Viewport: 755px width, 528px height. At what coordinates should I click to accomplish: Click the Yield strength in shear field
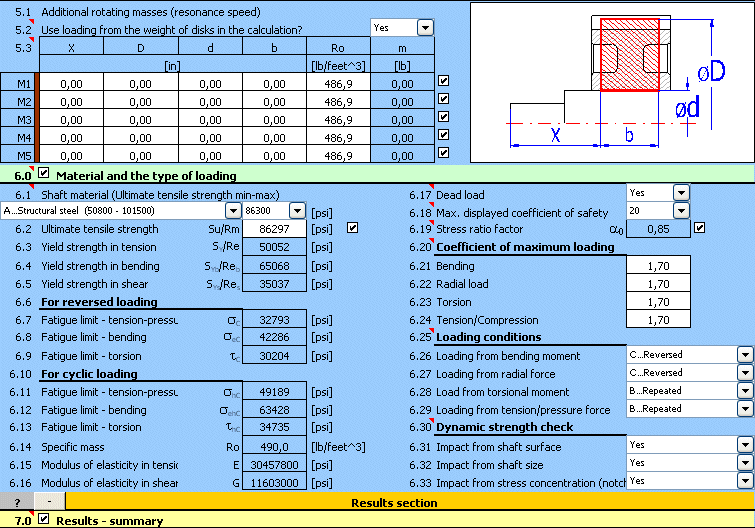274,284
